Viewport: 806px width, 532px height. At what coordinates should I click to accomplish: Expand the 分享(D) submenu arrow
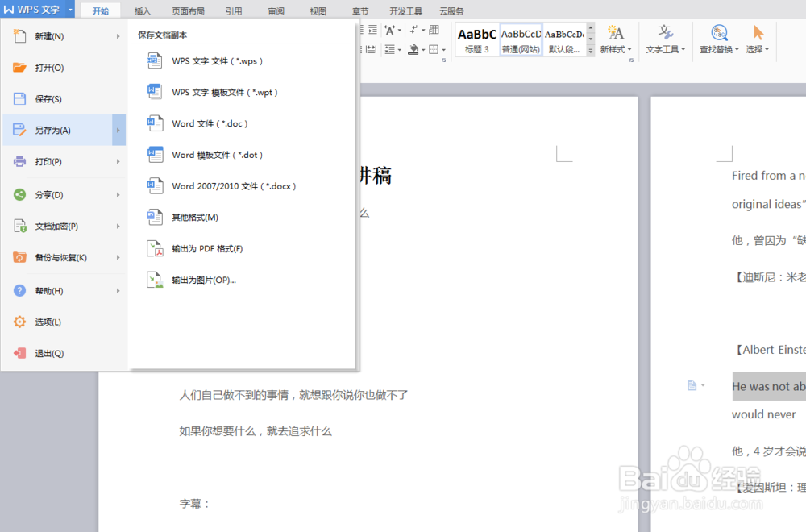click(x=118, y=195)
